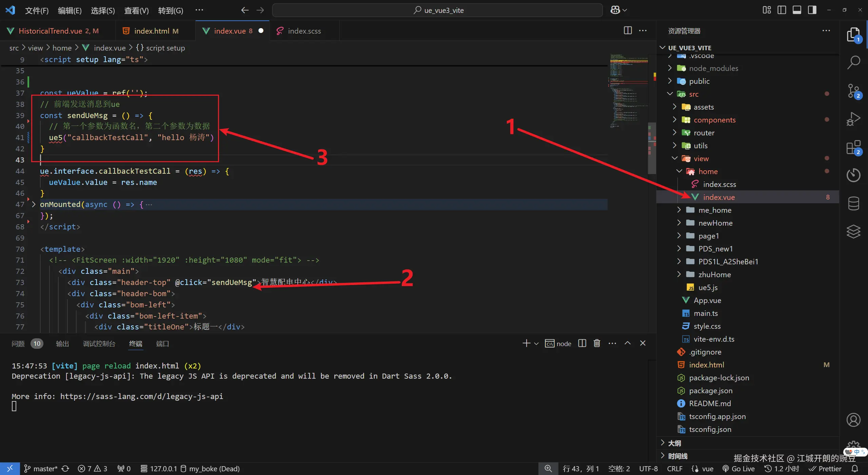This screenshot has width=868, height=475.
Task: Click the split terminal icon
Action: 582,343
